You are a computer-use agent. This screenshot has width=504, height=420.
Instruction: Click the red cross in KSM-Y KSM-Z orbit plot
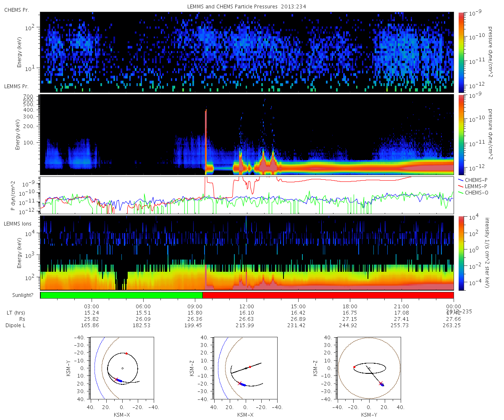coord(381,383)
